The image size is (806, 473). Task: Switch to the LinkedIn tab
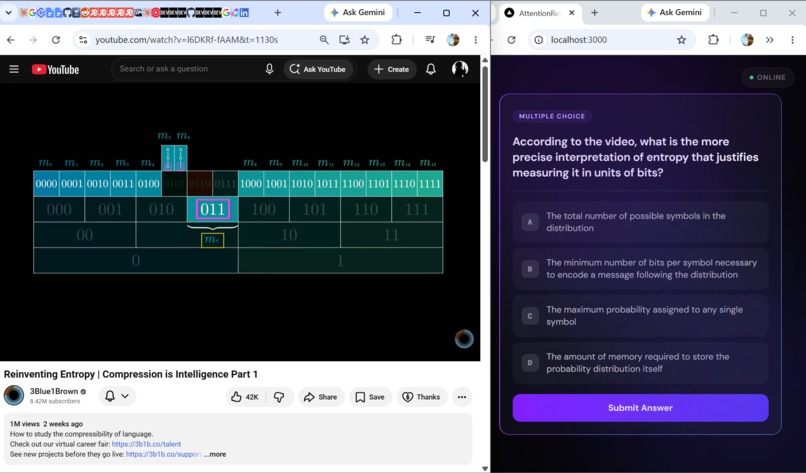(x=244, y=12)
